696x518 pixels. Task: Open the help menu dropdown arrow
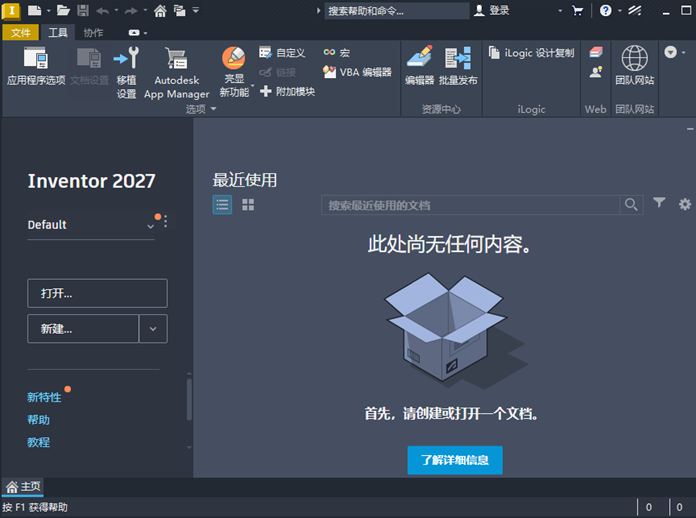pyautogui.click(x=620, y=10)
